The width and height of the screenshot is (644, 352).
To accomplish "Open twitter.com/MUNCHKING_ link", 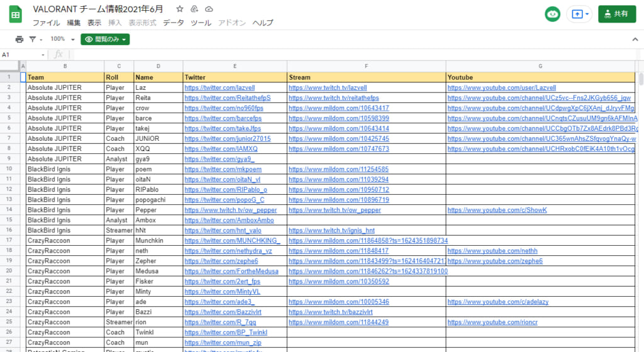I will (233, 241).
